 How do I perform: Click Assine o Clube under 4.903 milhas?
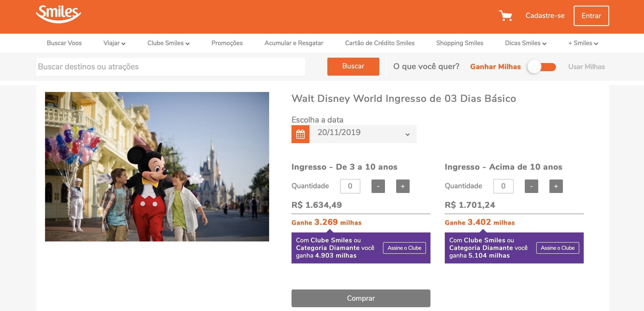click(x=404, y=248)
